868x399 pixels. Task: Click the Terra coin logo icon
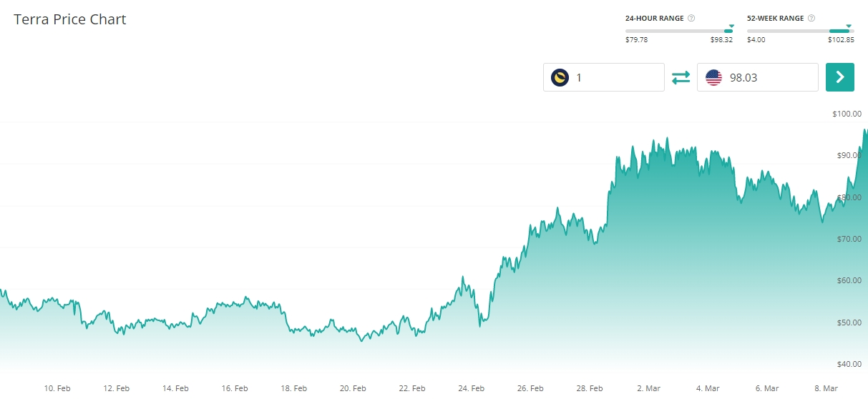(560, 77)
